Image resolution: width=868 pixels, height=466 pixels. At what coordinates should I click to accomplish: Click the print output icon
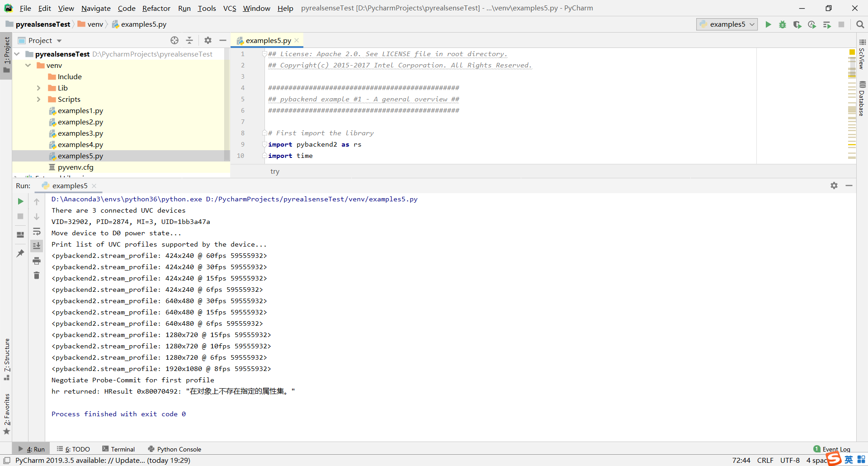37,261
